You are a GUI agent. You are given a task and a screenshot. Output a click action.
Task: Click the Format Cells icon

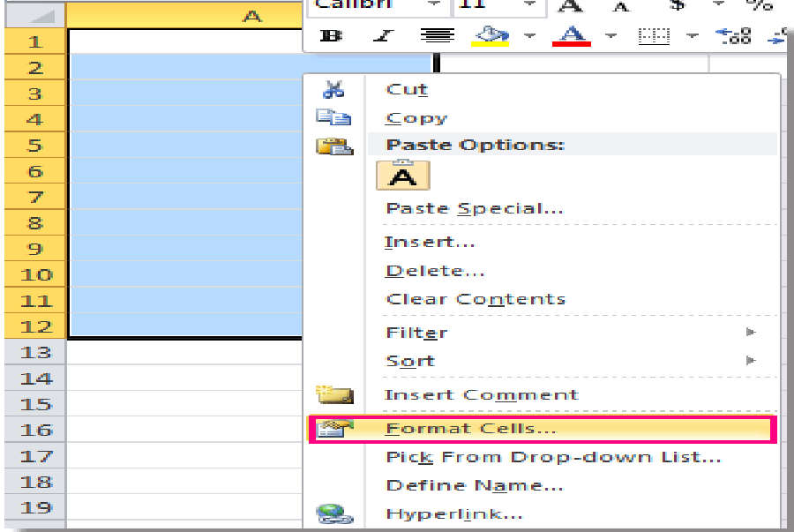(334, 429)
